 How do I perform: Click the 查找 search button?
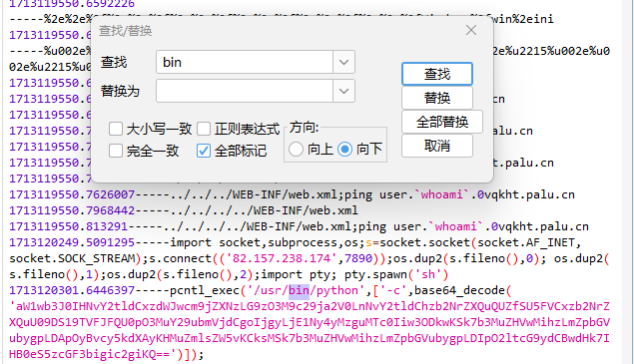pos(437,74)
